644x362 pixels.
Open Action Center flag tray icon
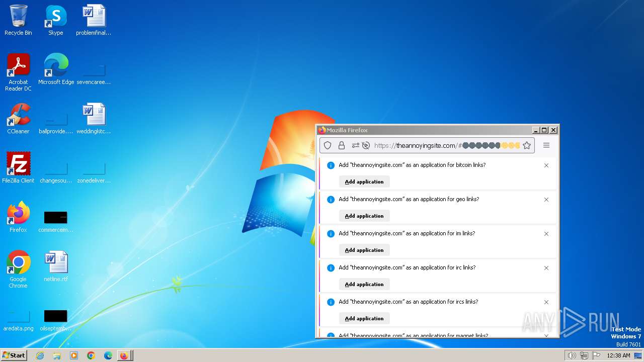[x=596, y=355]
